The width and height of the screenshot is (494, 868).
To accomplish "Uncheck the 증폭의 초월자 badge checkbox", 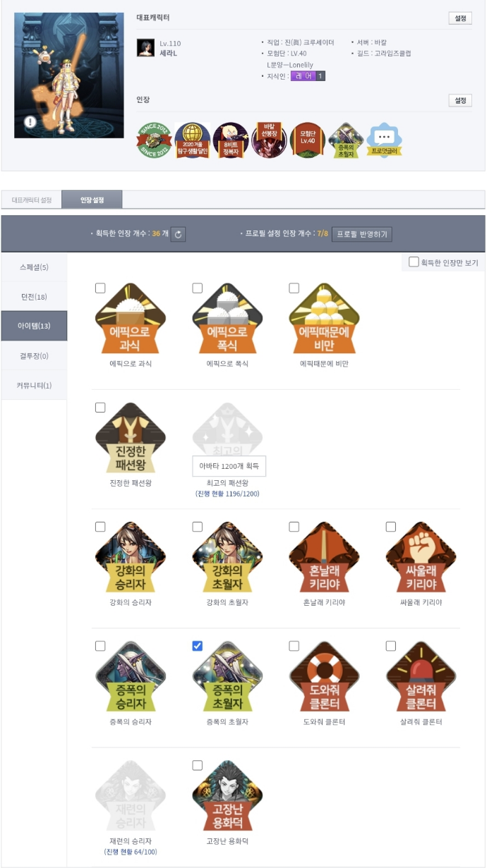I will [197, 646].
